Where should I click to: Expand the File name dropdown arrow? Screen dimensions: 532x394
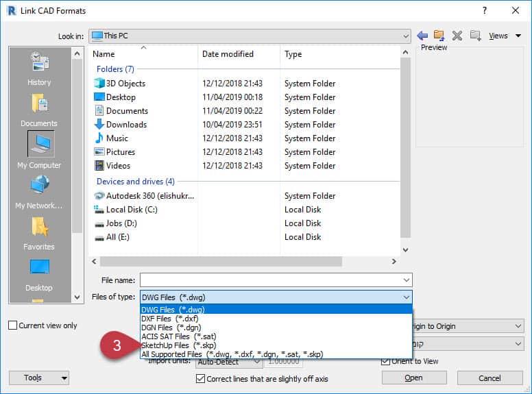(407, 280)
